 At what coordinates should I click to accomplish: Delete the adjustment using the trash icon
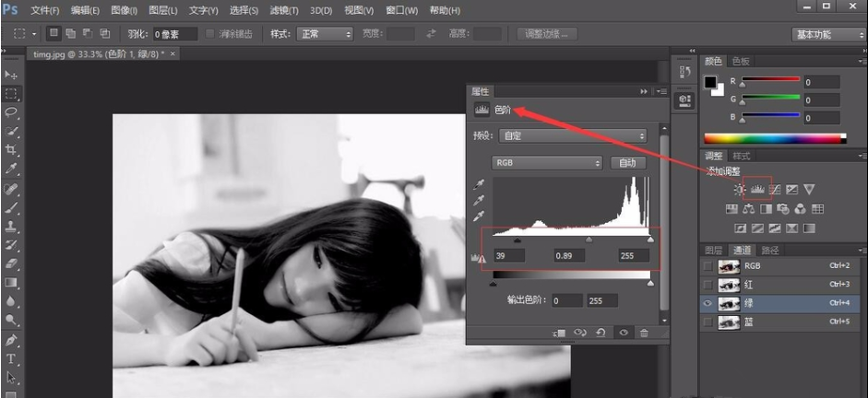tap(644, 333)
